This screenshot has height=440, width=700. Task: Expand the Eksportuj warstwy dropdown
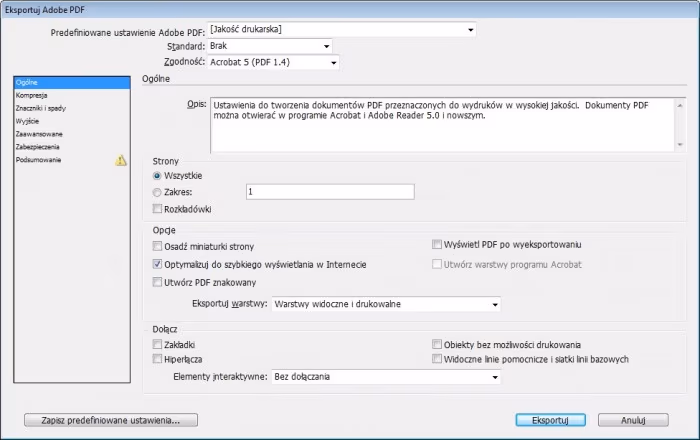pos(386,304)
